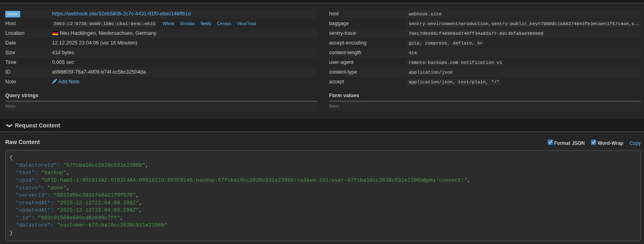
Task: Click the application/json content-type value
Action: 430,72
